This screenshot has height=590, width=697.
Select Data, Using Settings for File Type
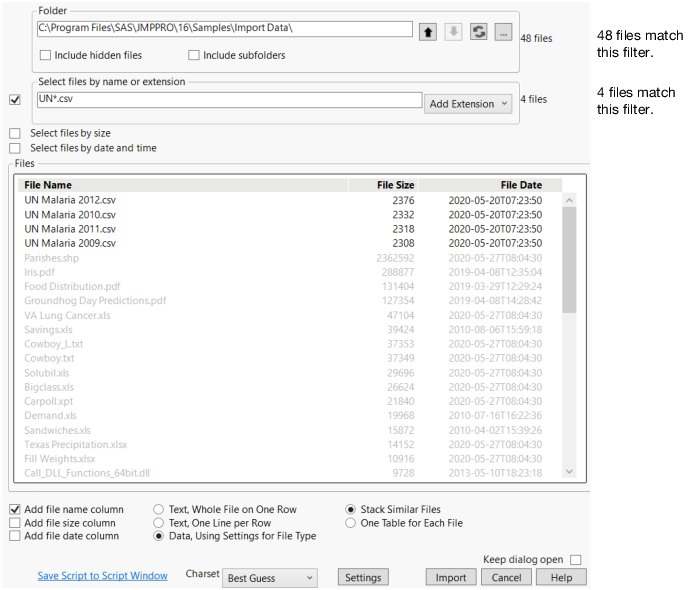point(158,536)
